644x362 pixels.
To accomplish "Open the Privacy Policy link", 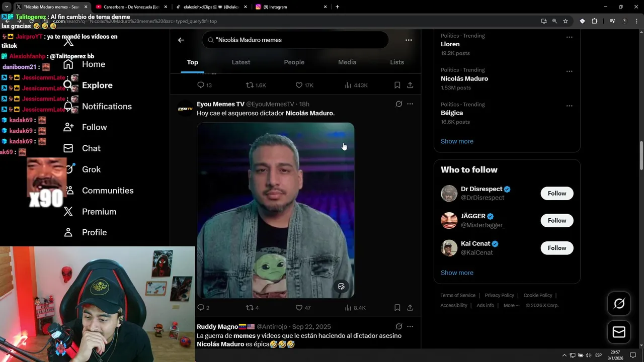I will [499, 296].
